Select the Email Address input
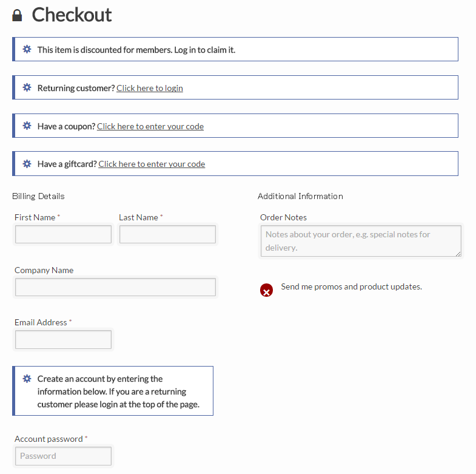This screenshot has width=476, height=474. point(63,340)
